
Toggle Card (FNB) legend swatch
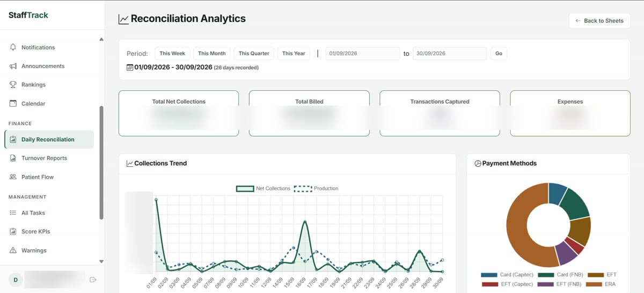point(545,275)
